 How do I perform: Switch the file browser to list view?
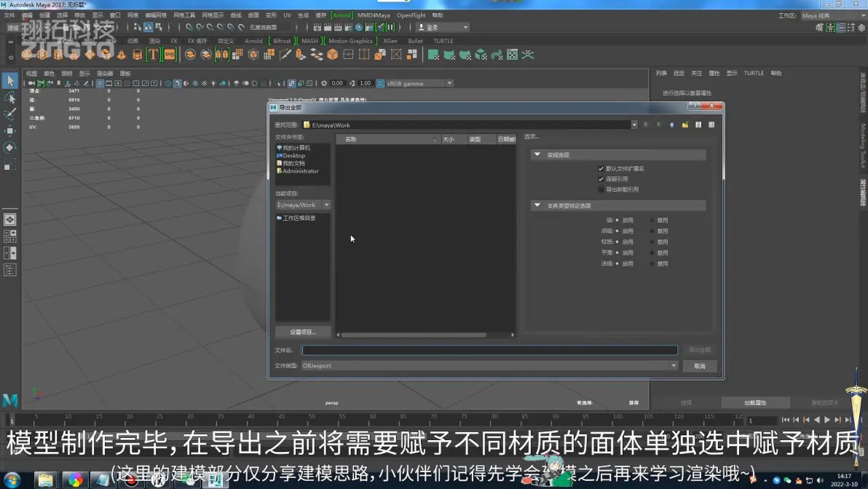point(698,125)
